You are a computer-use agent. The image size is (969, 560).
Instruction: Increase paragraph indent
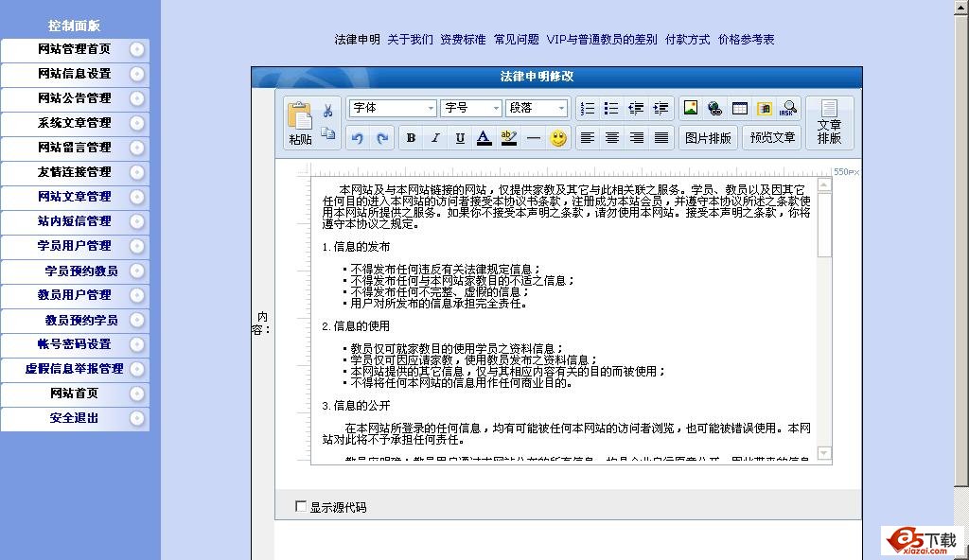[661, 109]
